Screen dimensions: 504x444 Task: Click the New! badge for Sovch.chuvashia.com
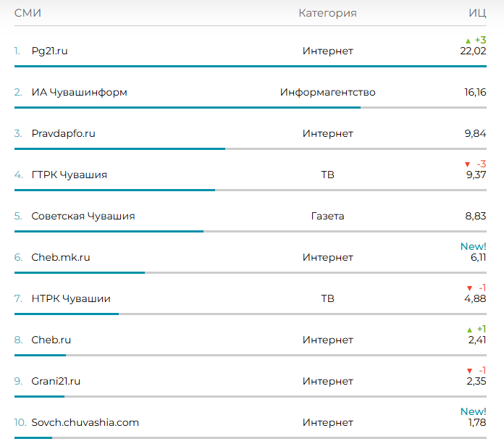point(473,411)
